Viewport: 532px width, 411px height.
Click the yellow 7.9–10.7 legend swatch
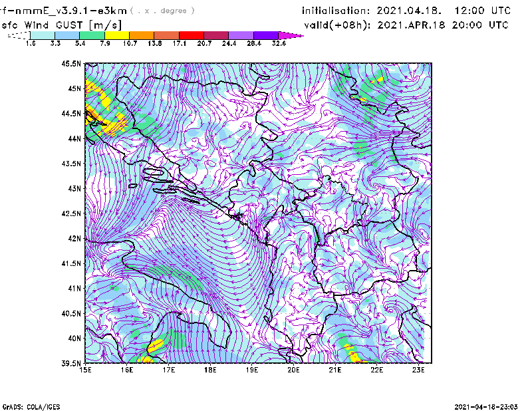click(x=117, y=35)
